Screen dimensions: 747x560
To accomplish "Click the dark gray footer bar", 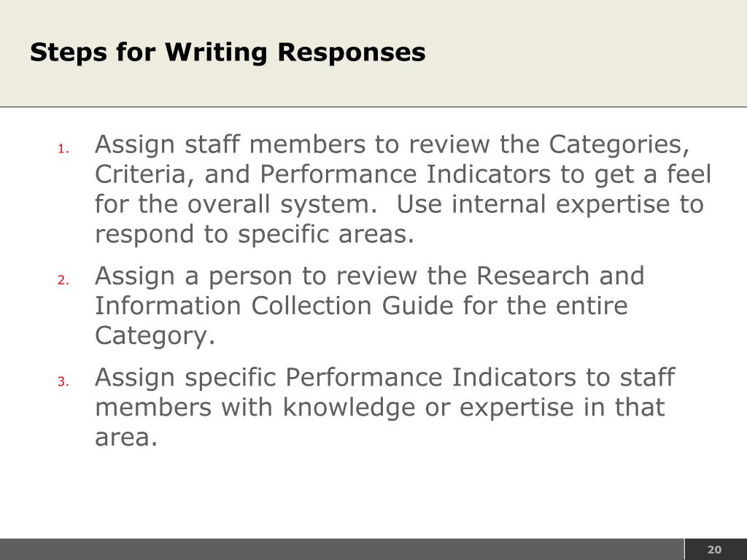I will click(x=341, y=550).
